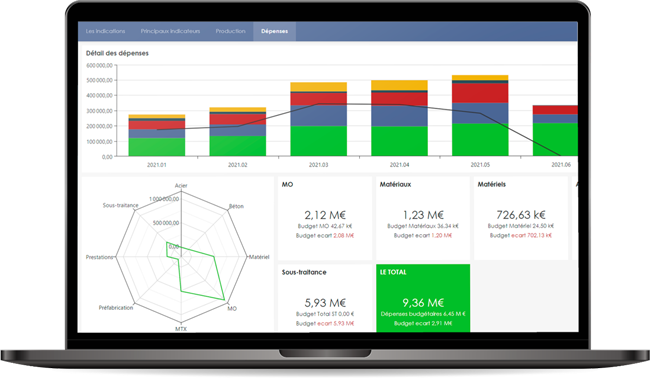The height and width of the screenshot is (378, 650).
Task: Click the Sous-traitance radar axis label
Action: tap(120, 205)
